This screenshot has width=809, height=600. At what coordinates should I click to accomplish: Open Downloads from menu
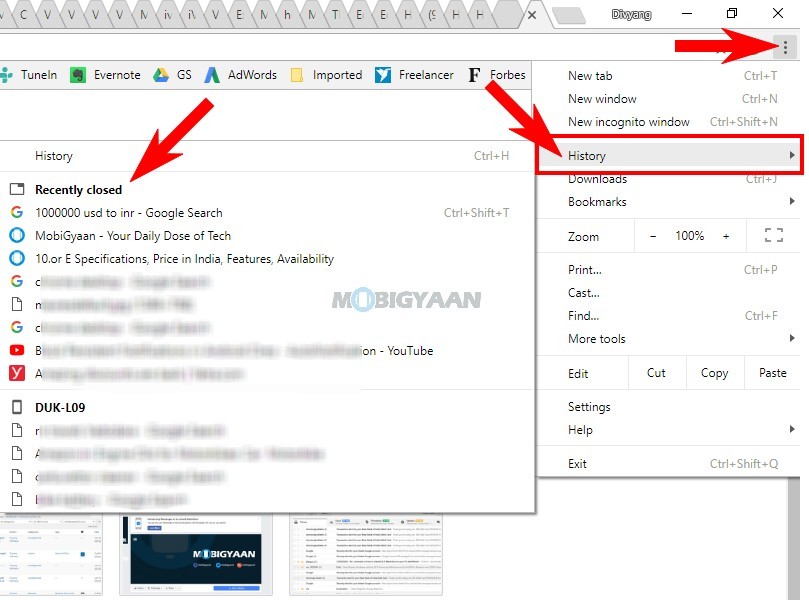coord(669,179)
